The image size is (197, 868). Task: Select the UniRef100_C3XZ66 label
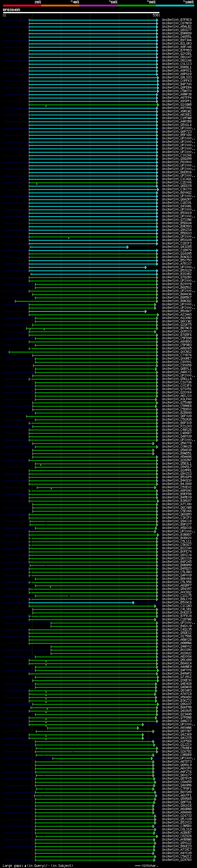tap(177, 155)
